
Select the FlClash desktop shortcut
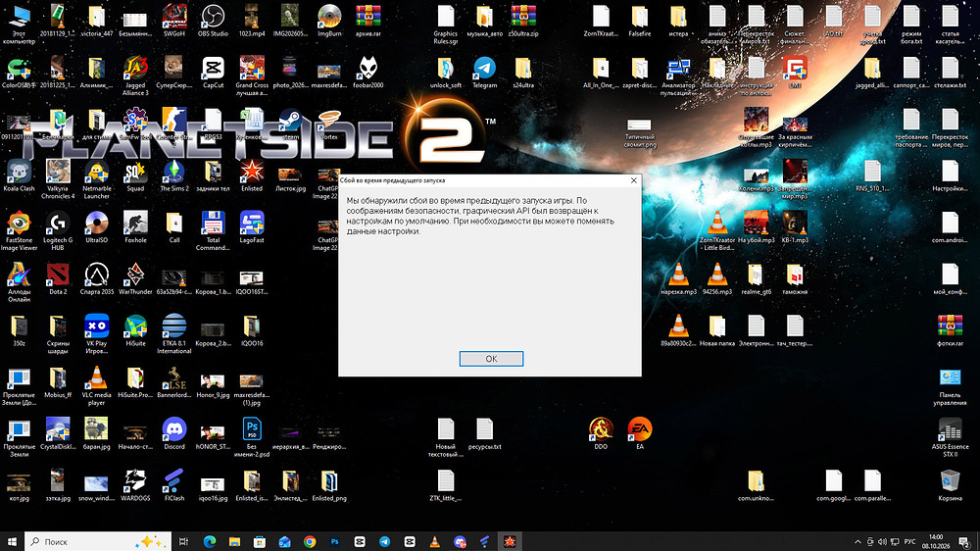174,486
